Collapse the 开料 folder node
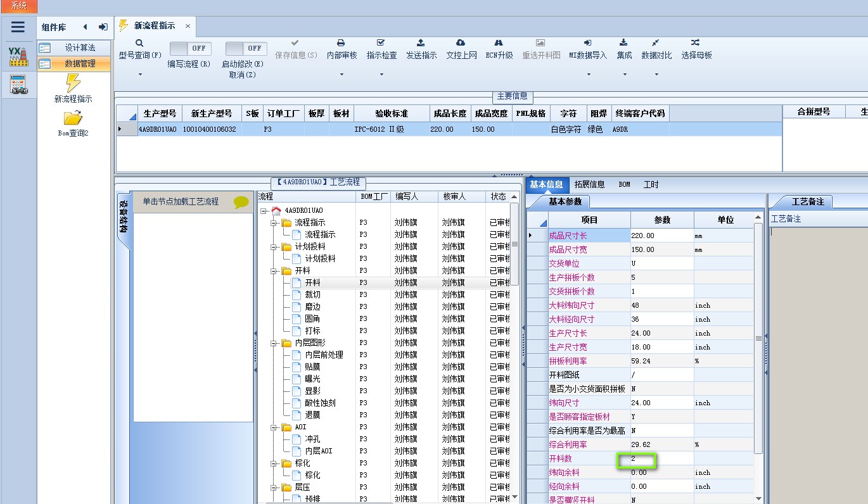 pyautogui.click(x=273, y=270)
